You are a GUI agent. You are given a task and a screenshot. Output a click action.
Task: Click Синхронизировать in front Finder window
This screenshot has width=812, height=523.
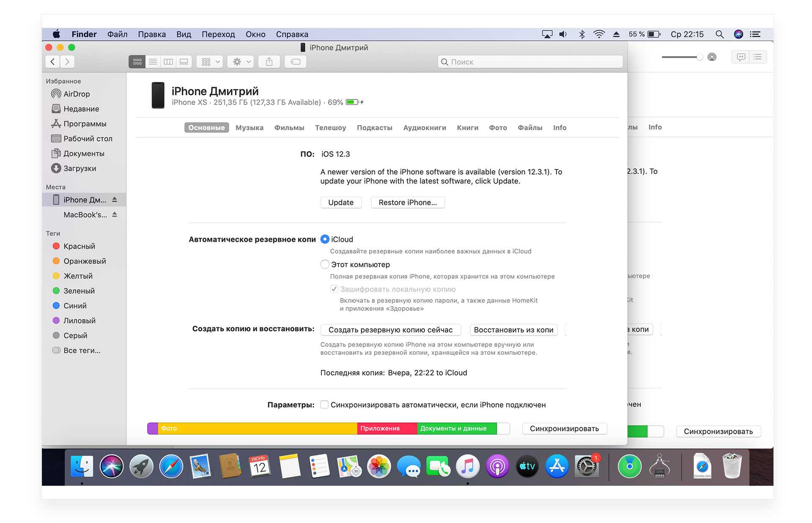(x=564, y=429)
